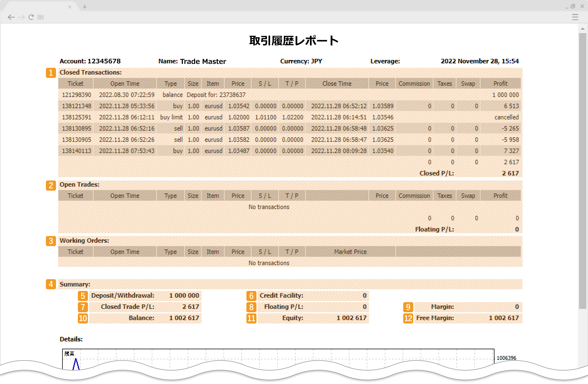The width and height of the screenshot is (588, 384).
Task: Click close price 1.03540
Action: coord(383,151)
